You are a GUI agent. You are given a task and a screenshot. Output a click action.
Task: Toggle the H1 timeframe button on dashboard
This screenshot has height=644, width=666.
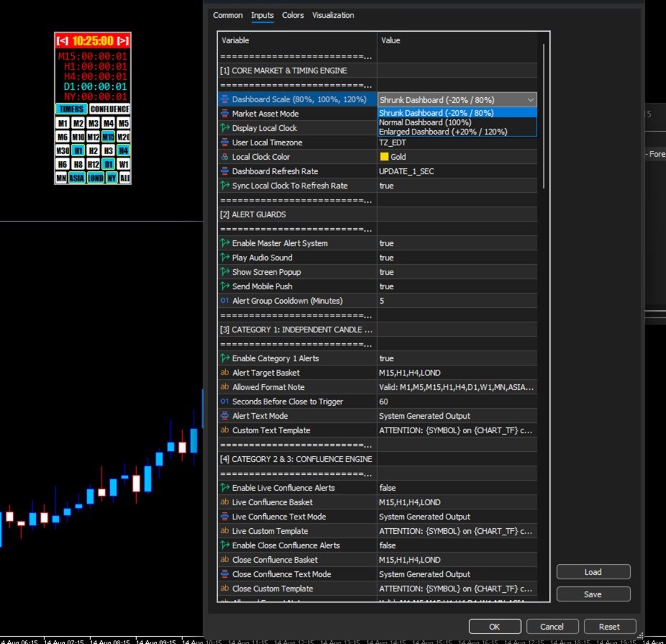[x=78, y=150]
